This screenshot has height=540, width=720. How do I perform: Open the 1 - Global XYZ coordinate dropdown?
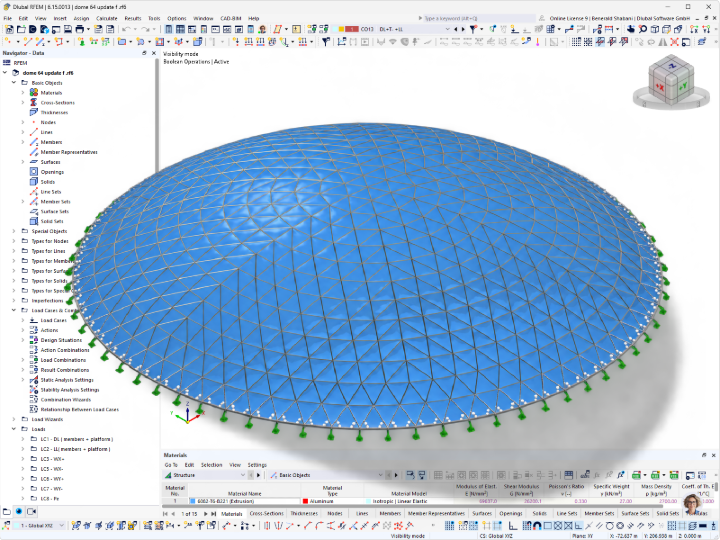(62, 525)
